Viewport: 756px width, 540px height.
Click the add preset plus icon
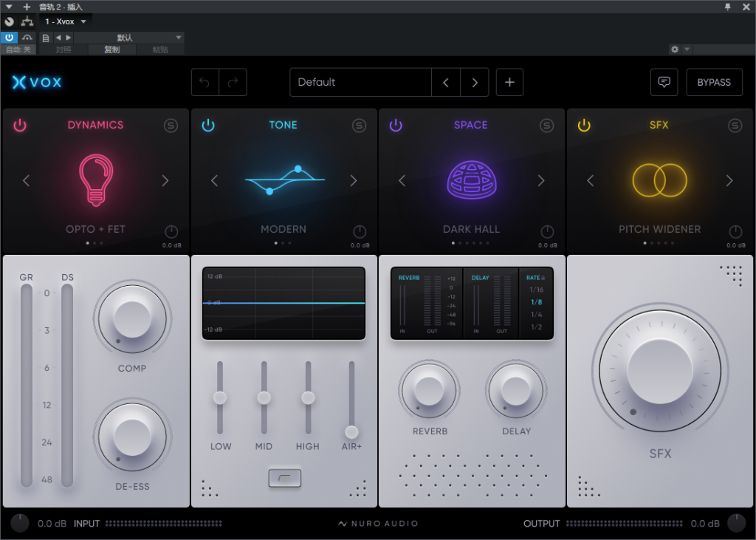pos(509,82)
